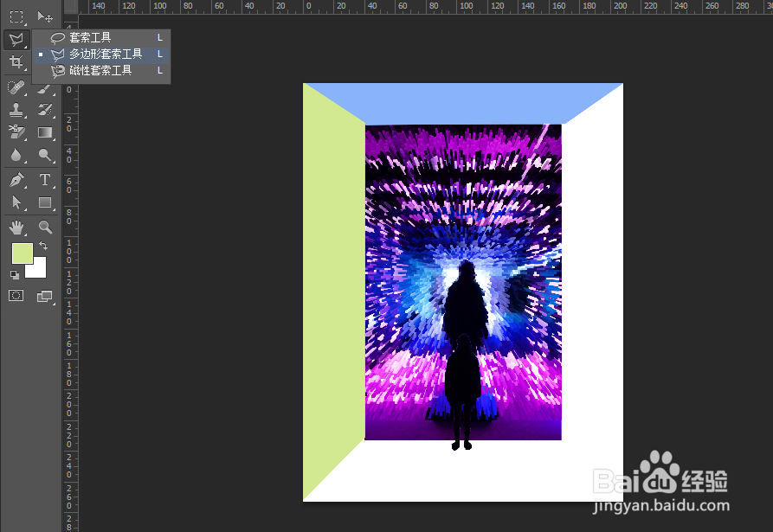The width and height of the screenshot is (773, 532).
Task: Select the Gradient tool
Action: (x=45, y=132)
